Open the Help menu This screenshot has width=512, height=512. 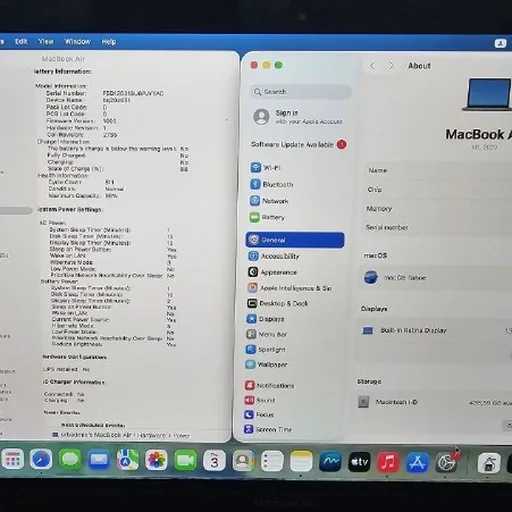tap(109, 42)
